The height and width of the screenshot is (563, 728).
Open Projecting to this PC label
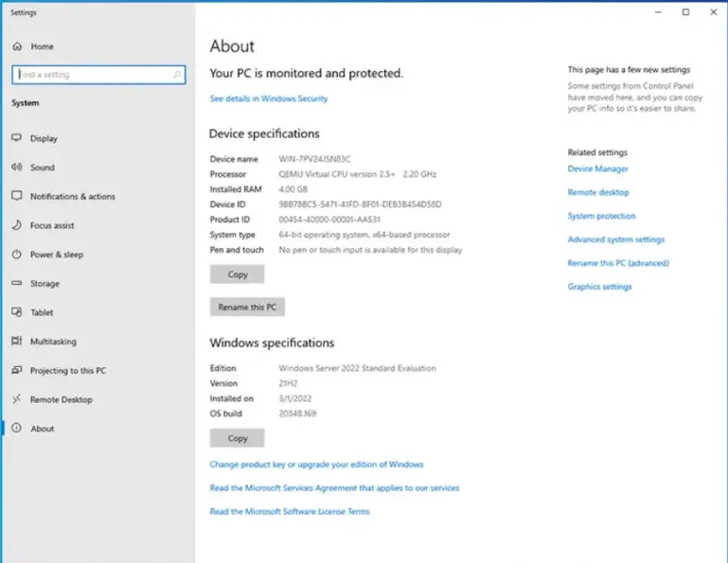coord(68,370)
